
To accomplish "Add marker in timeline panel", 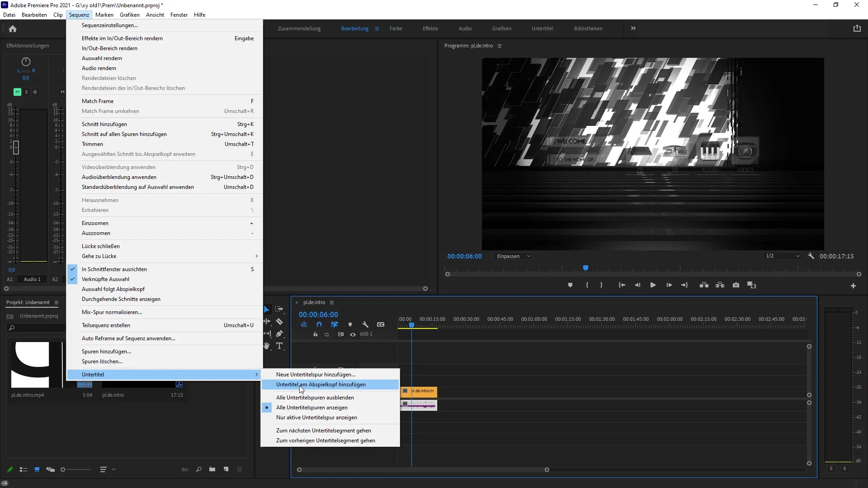I will point(350,324).
